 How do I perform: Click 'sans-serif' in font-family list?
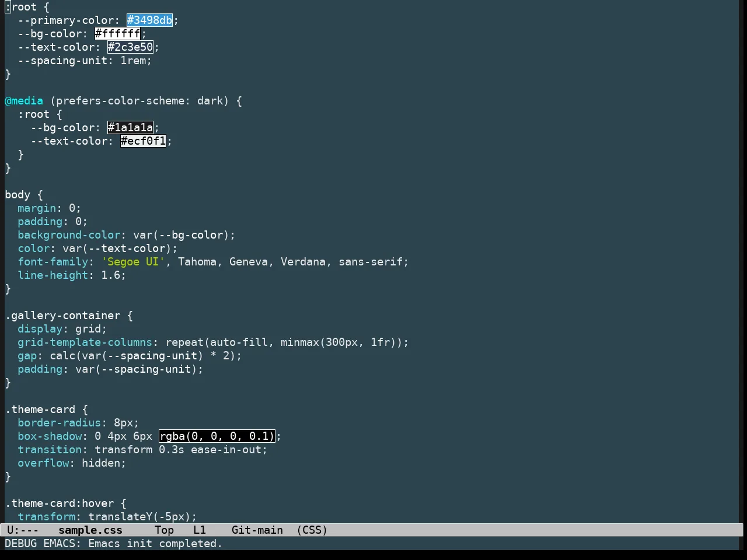[x=371, y=262]
